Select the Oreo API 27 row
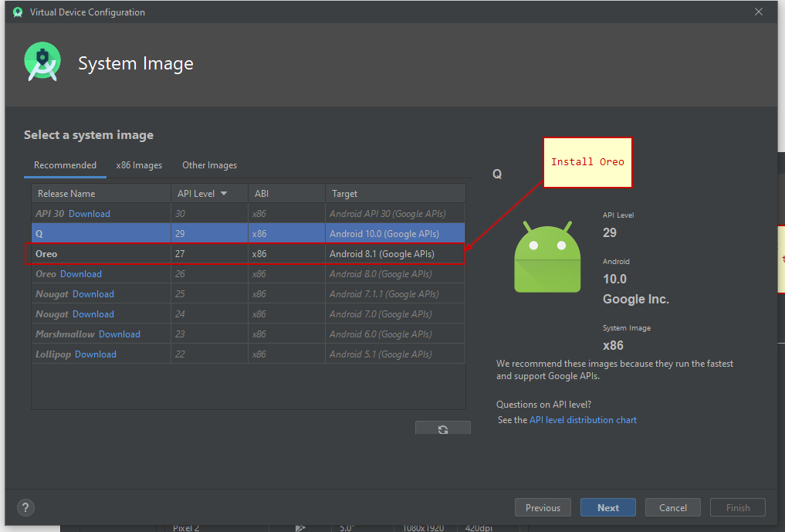 (x=249, y=253)
